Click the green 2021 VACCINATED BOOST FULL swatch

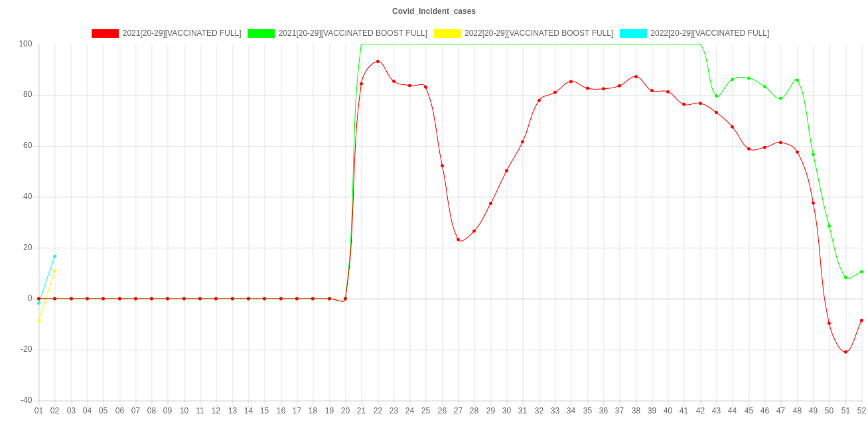[x=261, y=33]
